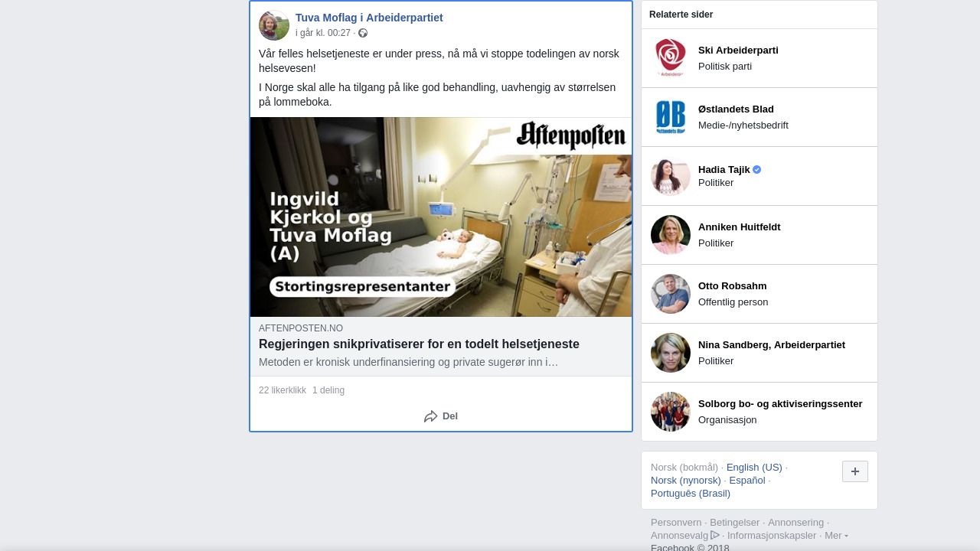Open Anniken Huitfeldt profile picture
Screen dimensions: 980x551
671,235
